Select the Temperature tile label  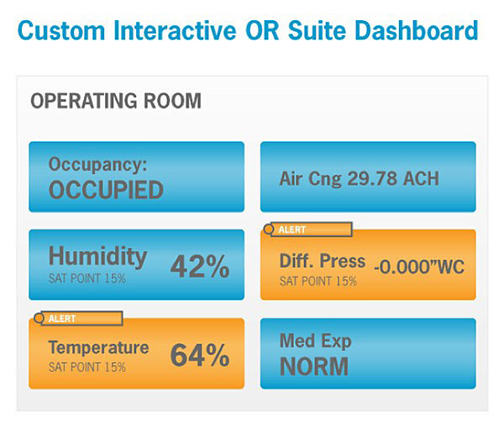tap(98, 348)
